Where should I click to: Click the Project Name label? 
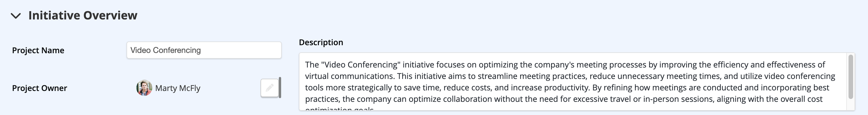point(38,50)
